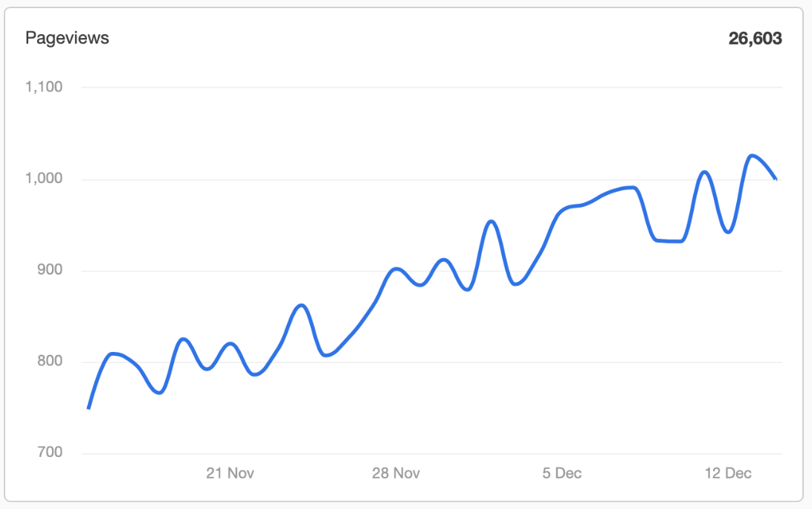Screen dimensions: 812x509
Task: Click the 800 y-axis label
Action: click(x=50, y=361)
